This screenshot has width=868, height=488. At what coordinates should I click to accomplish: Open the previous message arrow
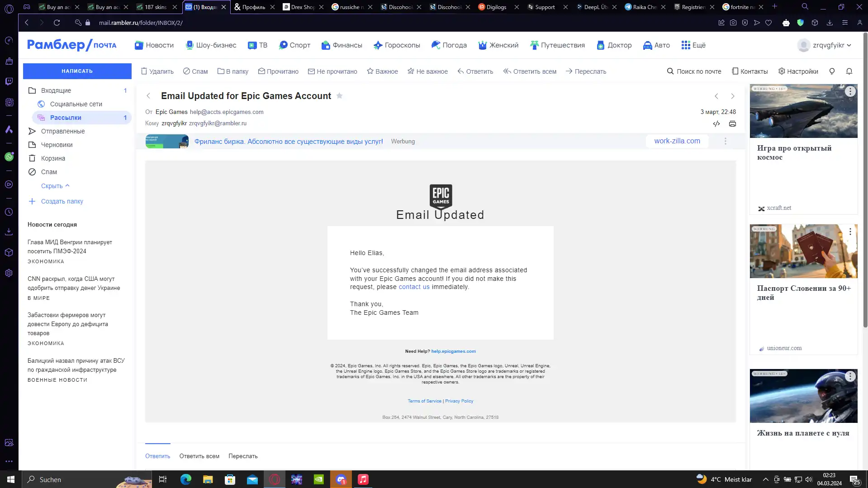716,96
